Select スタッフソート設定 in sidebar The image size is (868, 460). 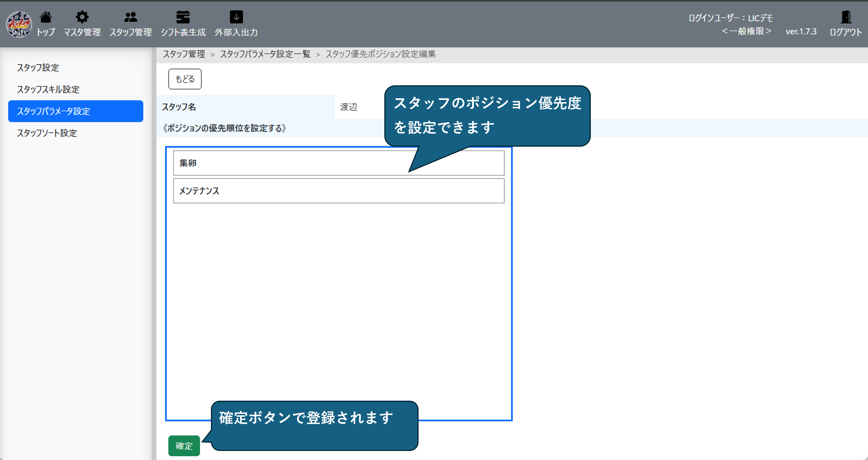coord(47,133)
